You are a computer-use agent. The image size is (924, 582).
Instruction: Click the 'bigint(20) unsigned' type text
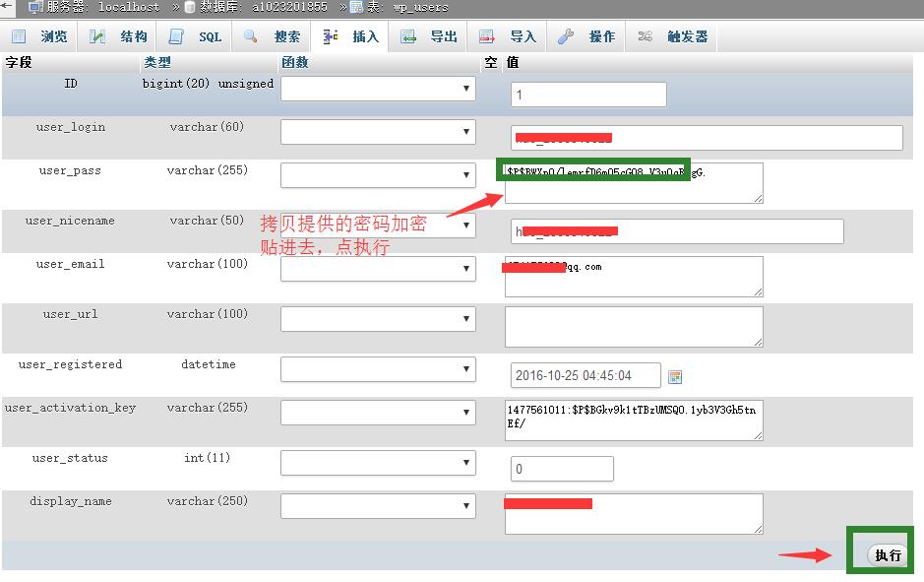pyautogui.click(x=208, y=84)
